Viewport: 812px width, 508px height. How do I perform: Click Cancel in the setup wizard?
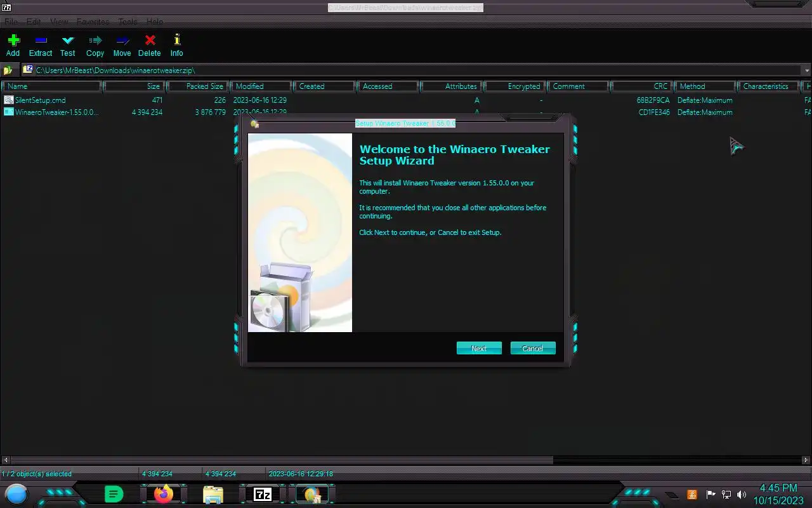pyautogui.click(x=533, y=348)
